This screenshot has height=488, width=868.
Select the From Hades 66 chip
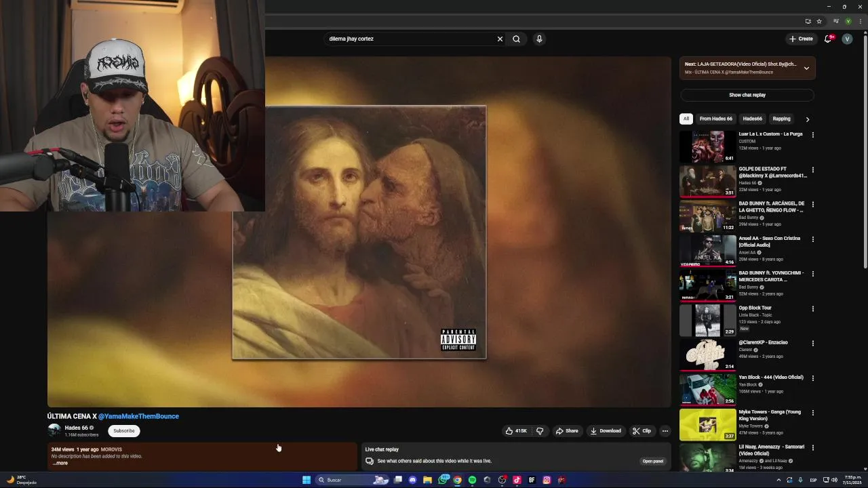tap(715, 119)
